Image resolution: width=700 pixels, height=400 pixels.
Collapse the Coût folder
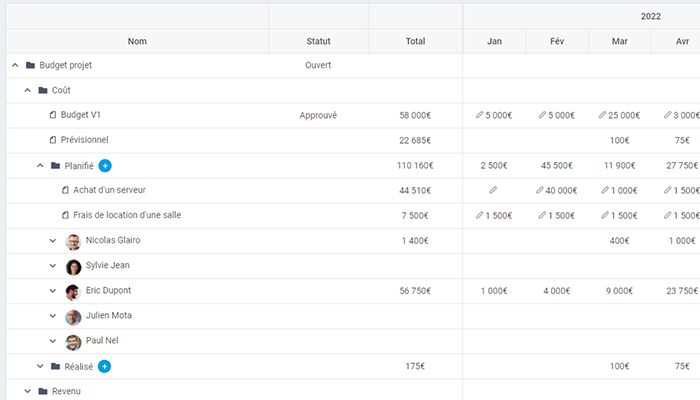(28, 90)
